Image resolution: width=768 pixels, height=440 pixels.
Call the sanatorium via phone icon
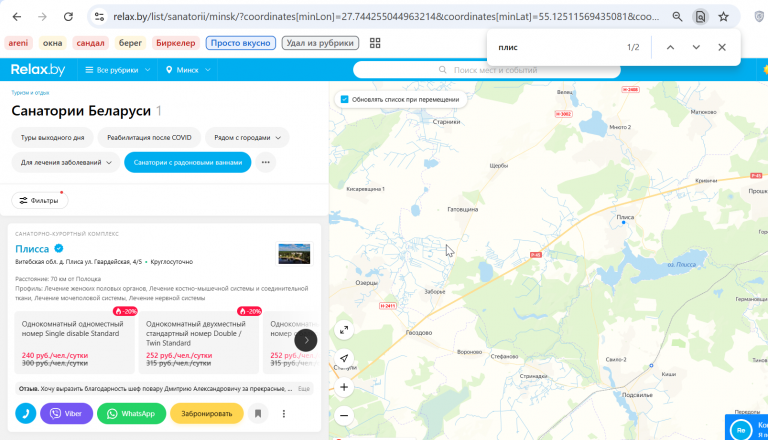(25, 414)
